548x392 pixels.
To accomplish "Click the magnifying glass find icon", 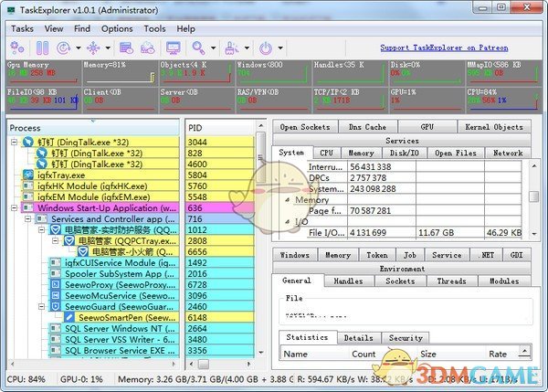I will pyautogui.click(x=198, y=48).
